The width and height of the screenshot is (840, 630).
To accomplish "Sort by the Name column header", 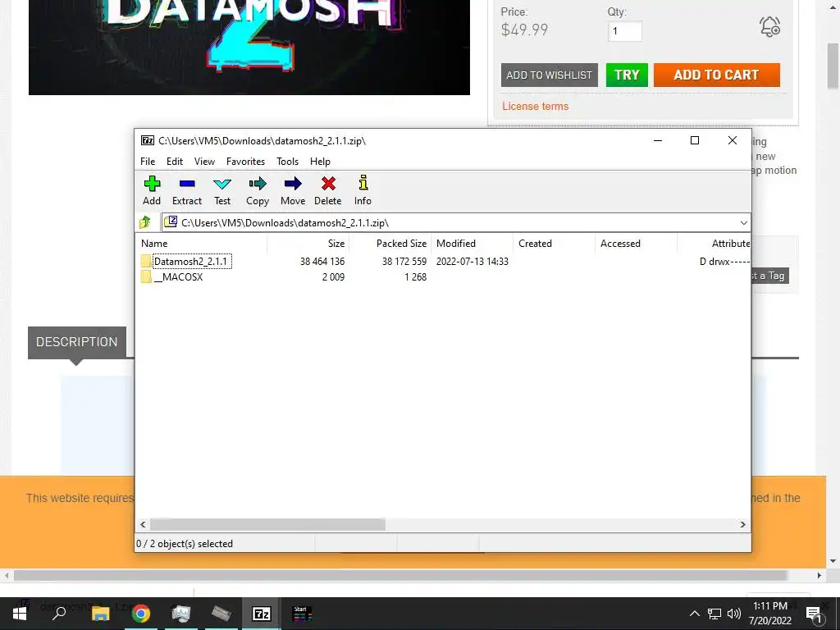I will [202, 243].
